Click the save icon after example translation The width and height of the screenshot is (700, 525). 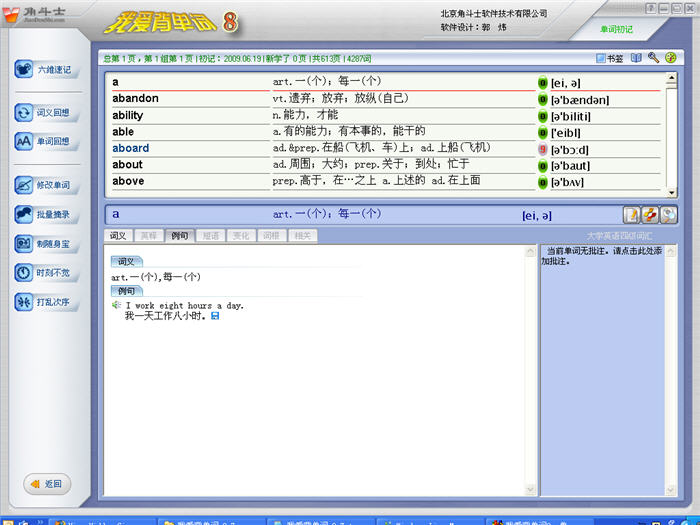[x=215, y=316]
